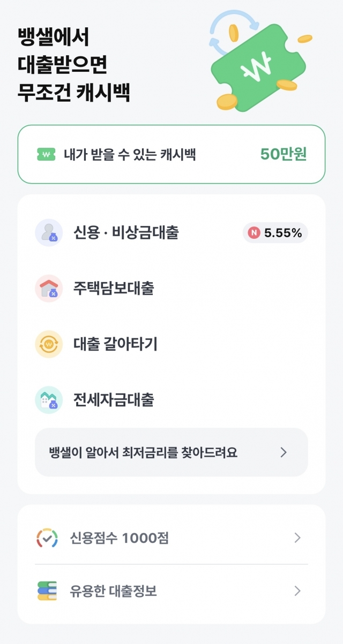343x644 pixels.
Task: Tap the teal building icon for 전세자금대출
Action: tap(49, 400)
